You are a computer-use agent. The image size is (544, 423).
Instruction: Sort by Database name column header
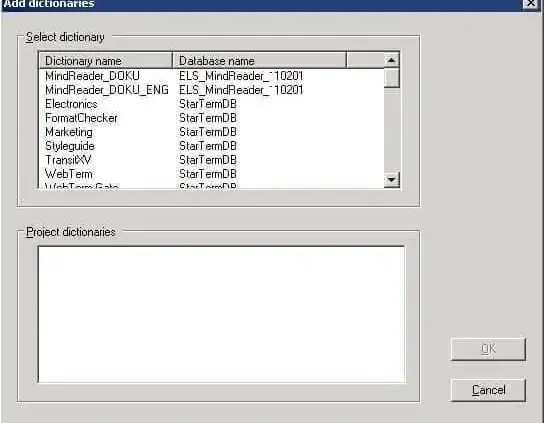pyautogui.click(x=260, y=61)
